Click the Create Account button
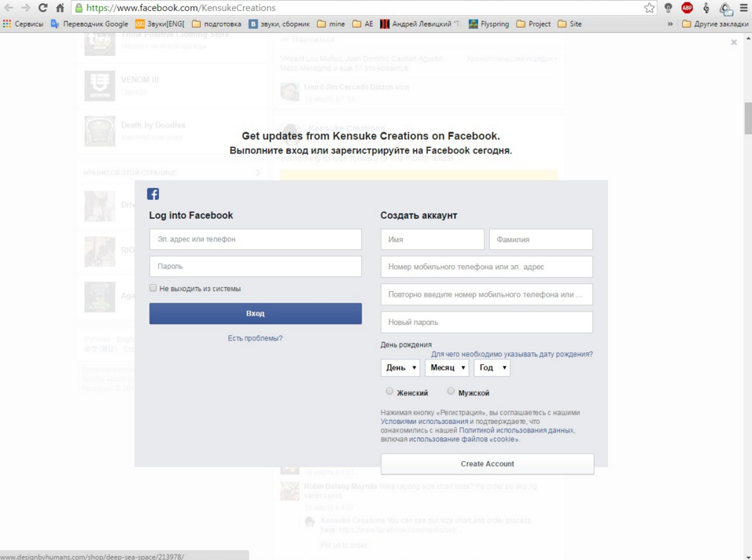The image size is (752, 560). [487, 463]
